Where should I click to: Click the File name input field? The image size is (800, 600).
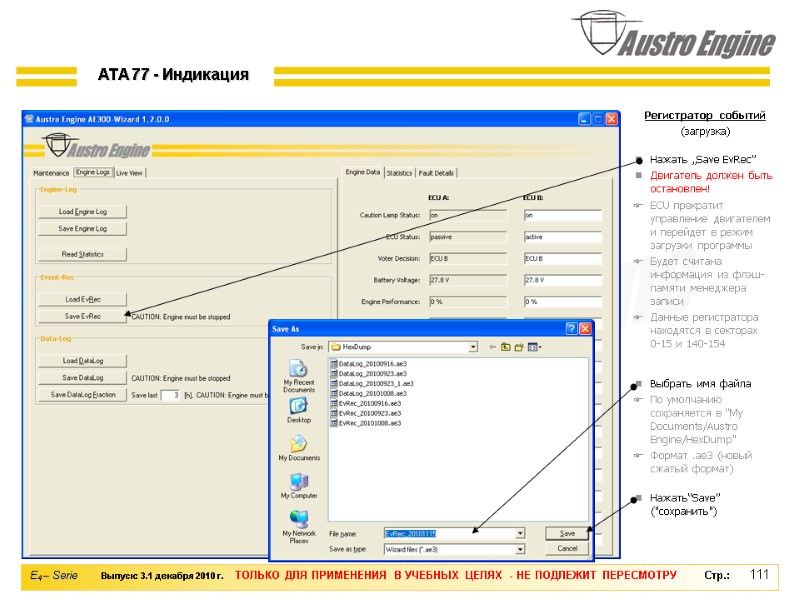(x=449, y=533)
